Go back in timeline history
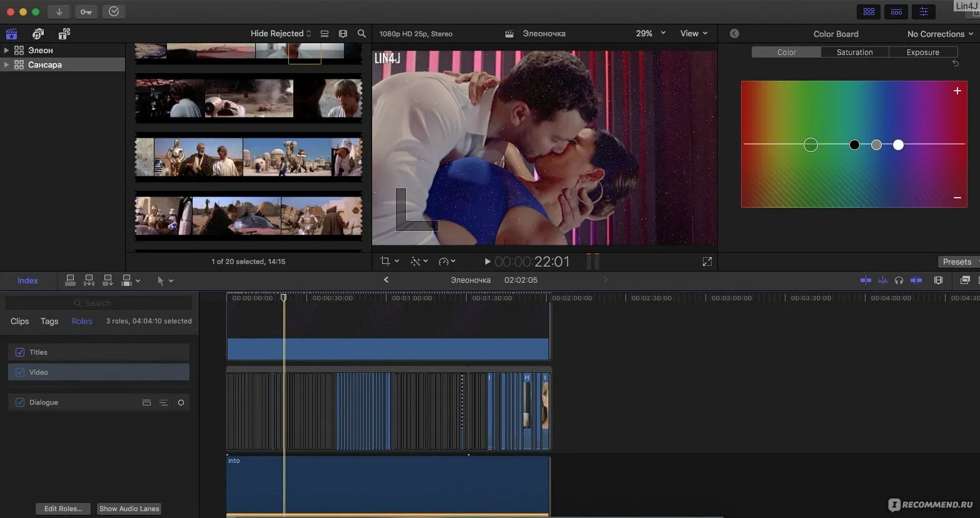This screenshot has width=980, height=518. point(386,280)
